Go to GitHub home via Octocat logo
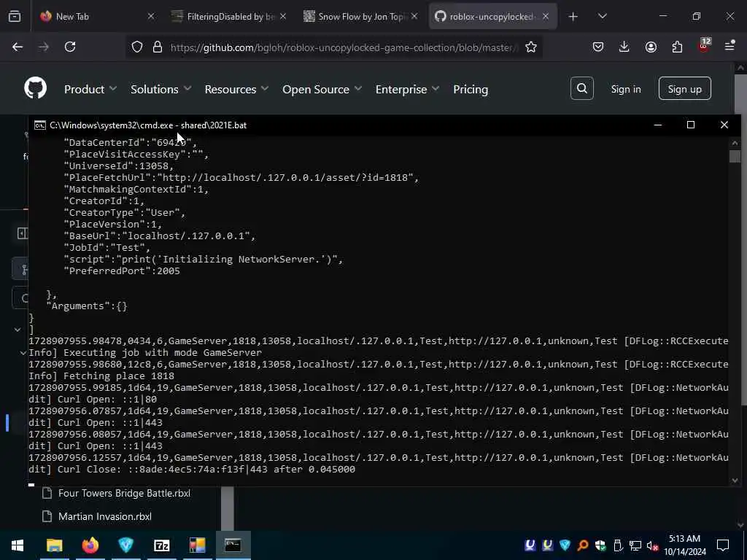Screen dimensions: 747x560 pyautogui.click(x=35, y=87)
